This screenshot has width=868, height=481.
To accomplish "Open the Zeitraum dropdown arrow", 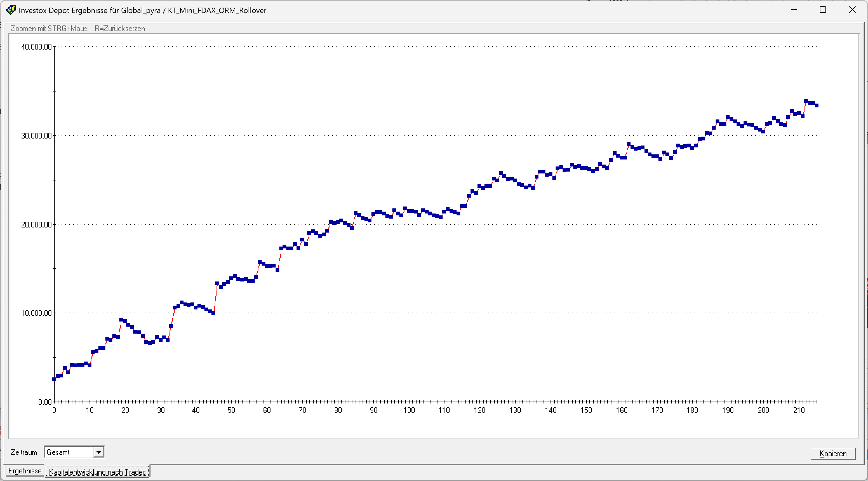I will 98,452.
